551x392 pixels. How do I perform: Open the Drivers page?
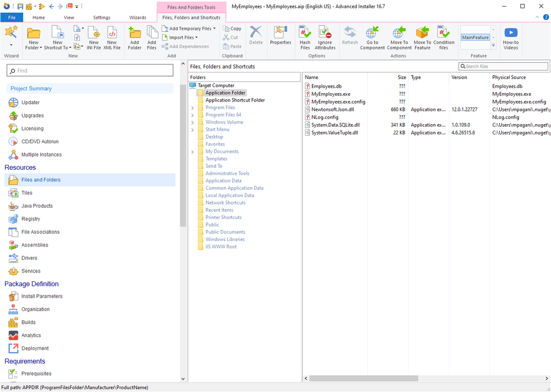pos(29,258)
